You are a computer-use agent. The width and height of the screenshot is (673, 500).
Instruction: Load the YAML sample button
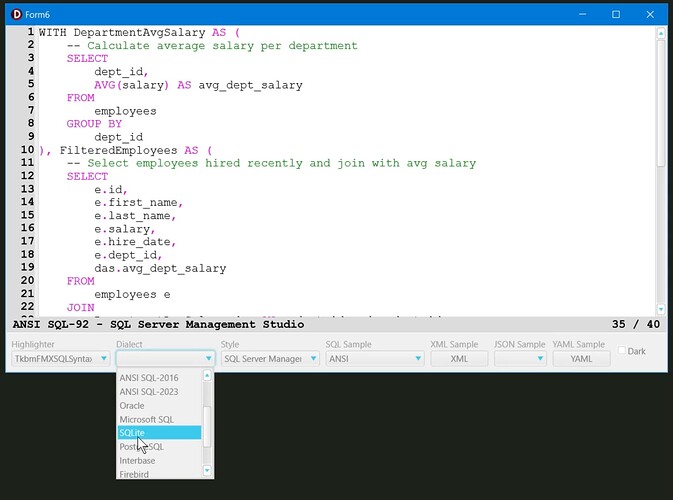point(581,358)
